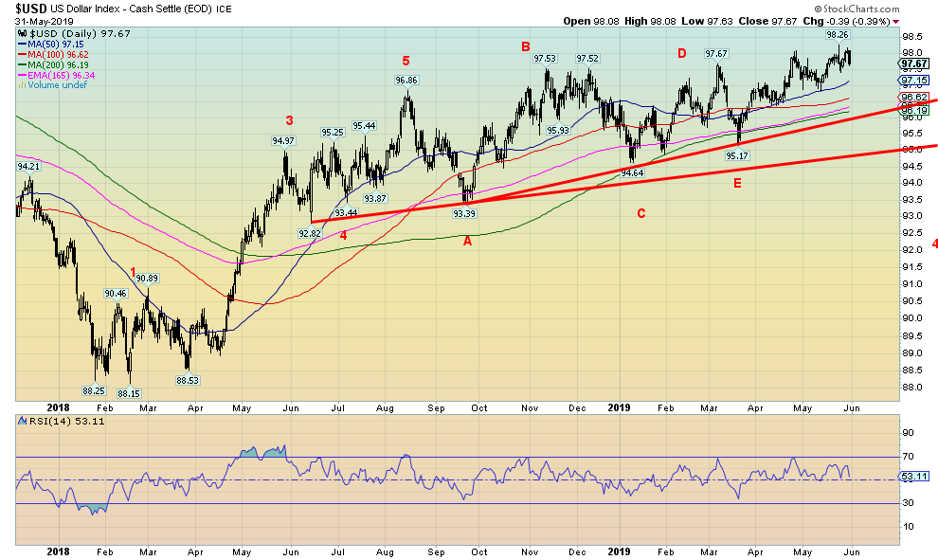938x560 pixels.
Task: Click the 93.39 price callout above wave A
Action: [x=464, y=213]
